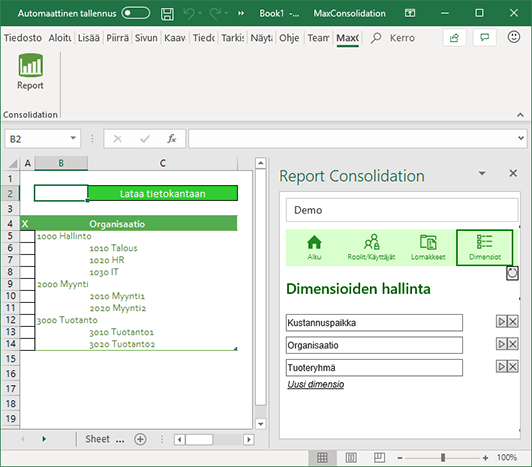Open the Tuoteryhmä dimension arrow
The width and height of the screenshot is (532, 467).
tap(501, 367)
